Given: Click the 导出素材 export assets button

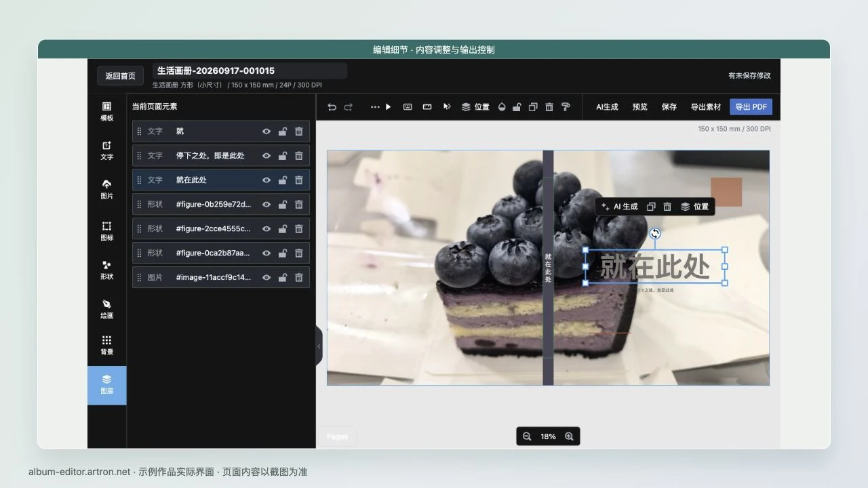Looking at the screenshot, I should coord(706,107).
